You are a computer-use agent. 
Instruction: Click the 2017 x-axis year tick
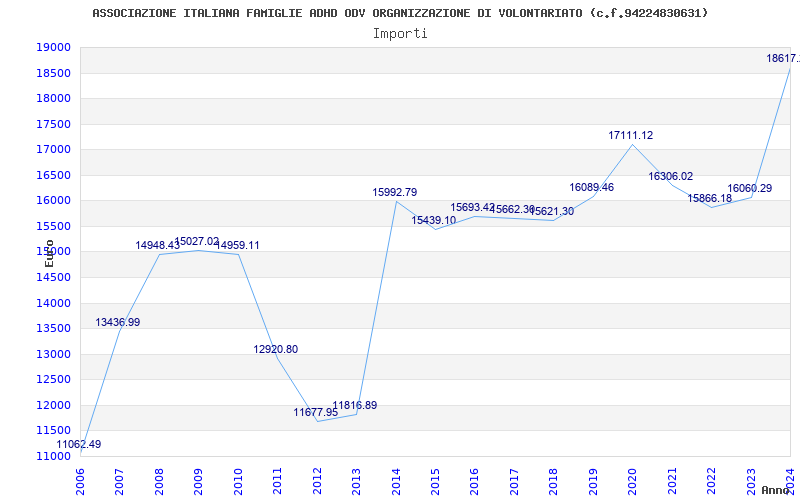click(514, 481)
